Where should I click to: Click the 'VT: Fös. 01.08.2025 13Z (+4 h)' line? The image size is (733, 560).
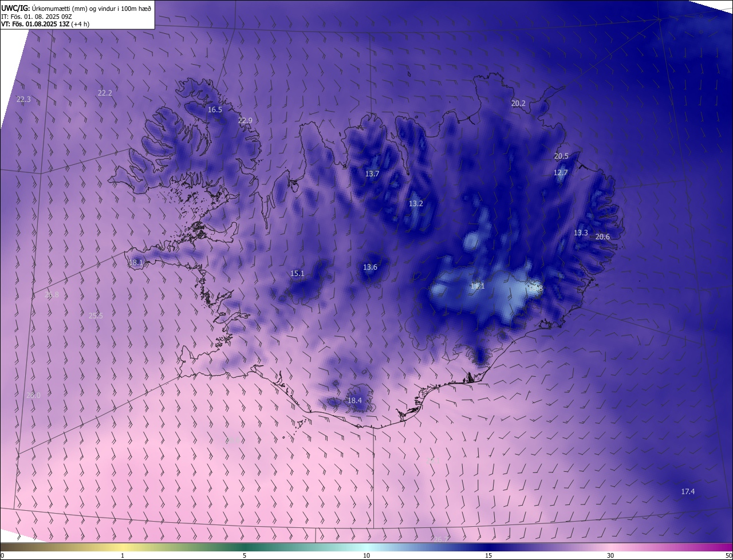pyautogui.click(x=45, y=23)
